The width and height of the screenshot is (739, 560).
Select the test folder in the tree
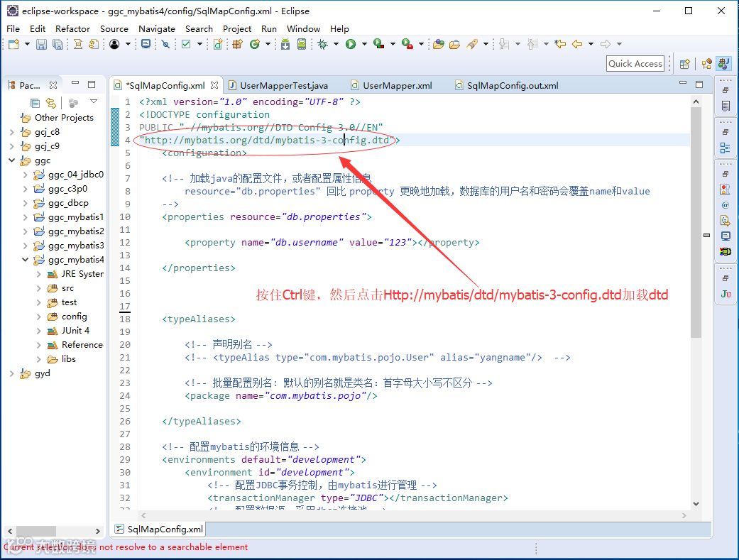[69, 302]
